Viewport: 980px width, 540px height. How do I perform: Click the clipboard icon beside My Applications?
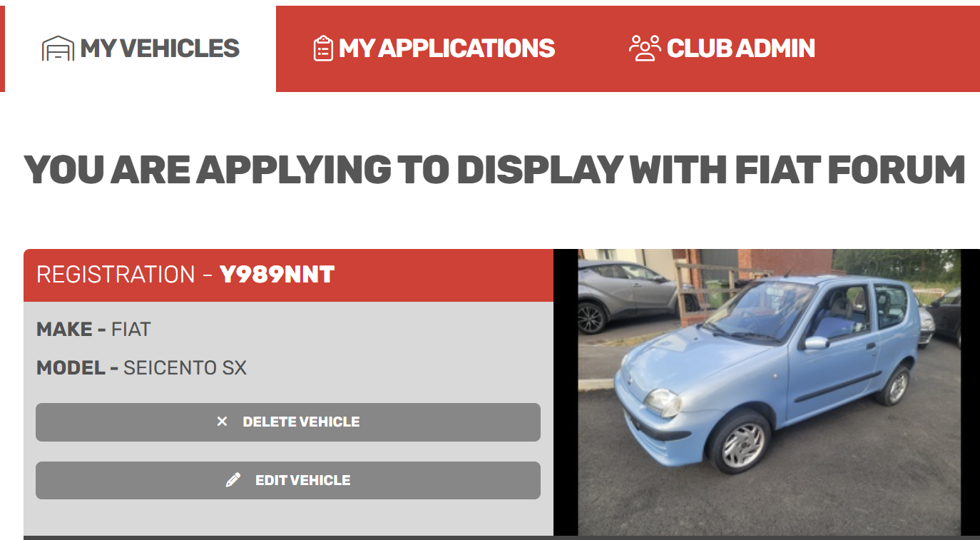tap(323, 49)
